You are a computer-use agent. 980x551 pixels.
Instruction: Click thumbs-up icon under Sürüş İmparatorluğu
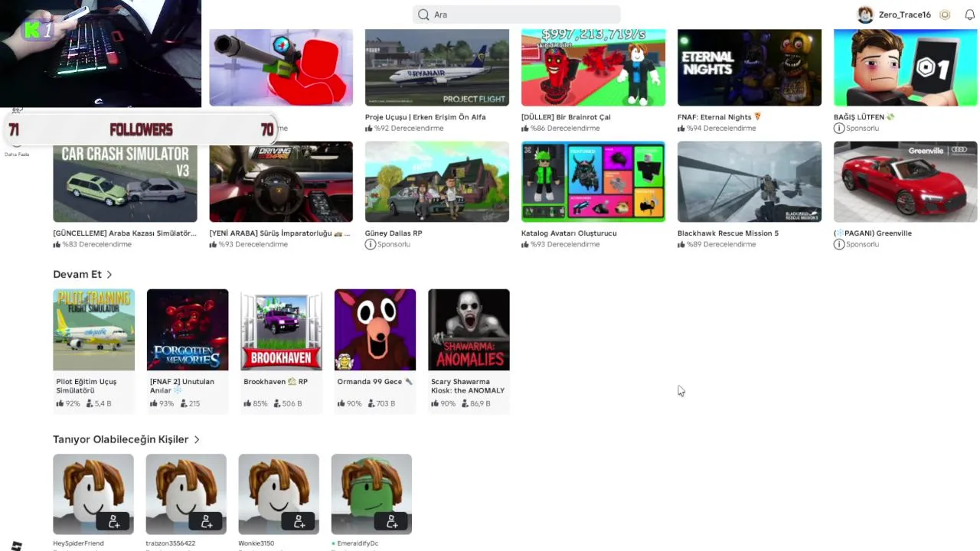pos(213,244)
